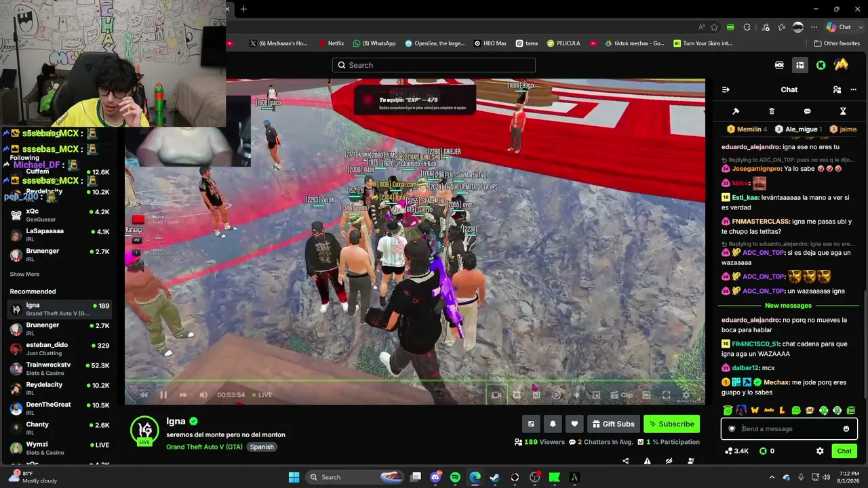Follow the channel with the heart icon

click(574, 424)
